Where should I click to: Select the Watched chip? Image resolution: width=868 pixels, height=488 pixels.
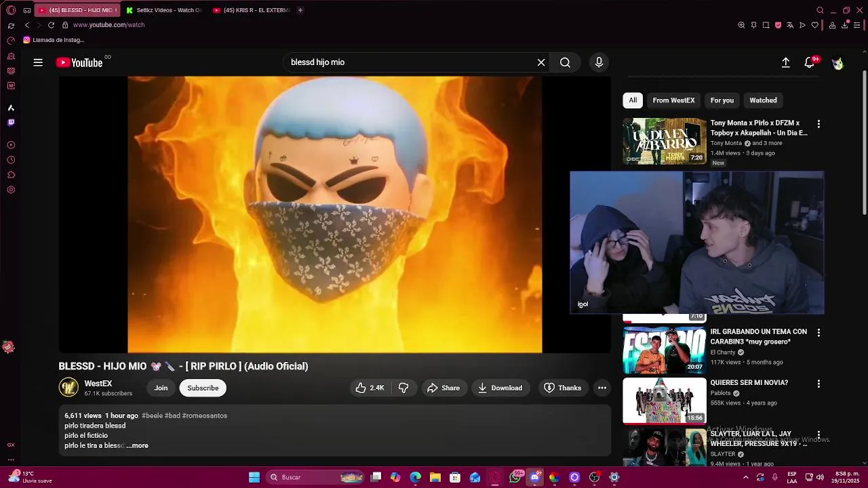[763, 100]
